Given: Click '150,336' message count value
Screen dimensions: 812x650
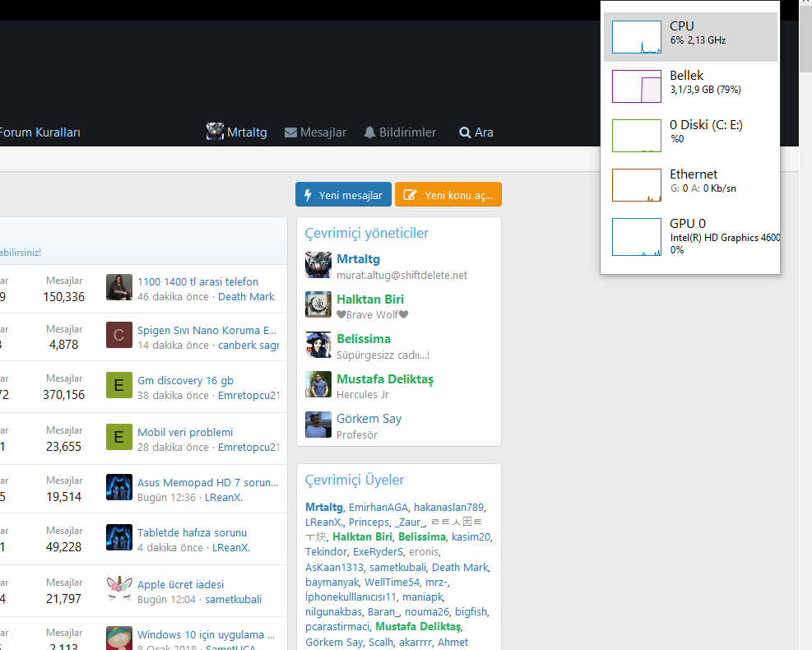Looking at the screenshot, I should (63, 297).
